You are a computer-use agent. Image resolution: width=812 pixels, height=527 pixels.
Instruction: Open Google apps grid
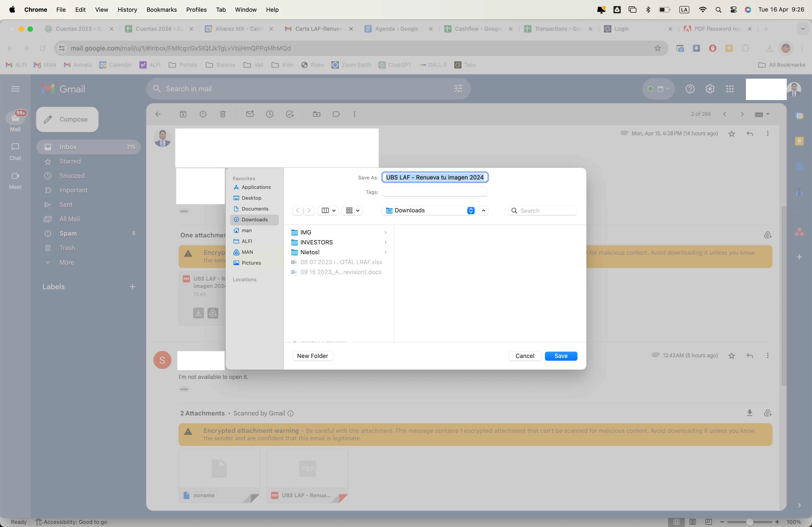729,89
